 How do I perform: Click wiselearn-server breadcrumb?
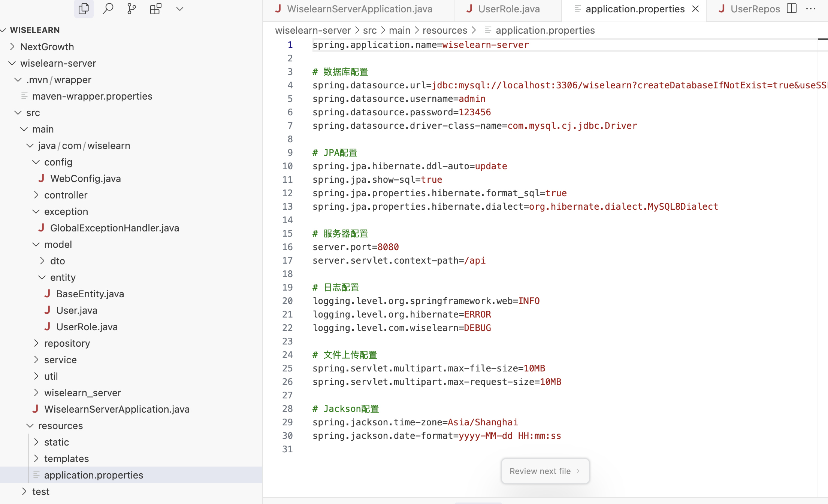coord(313,30)
